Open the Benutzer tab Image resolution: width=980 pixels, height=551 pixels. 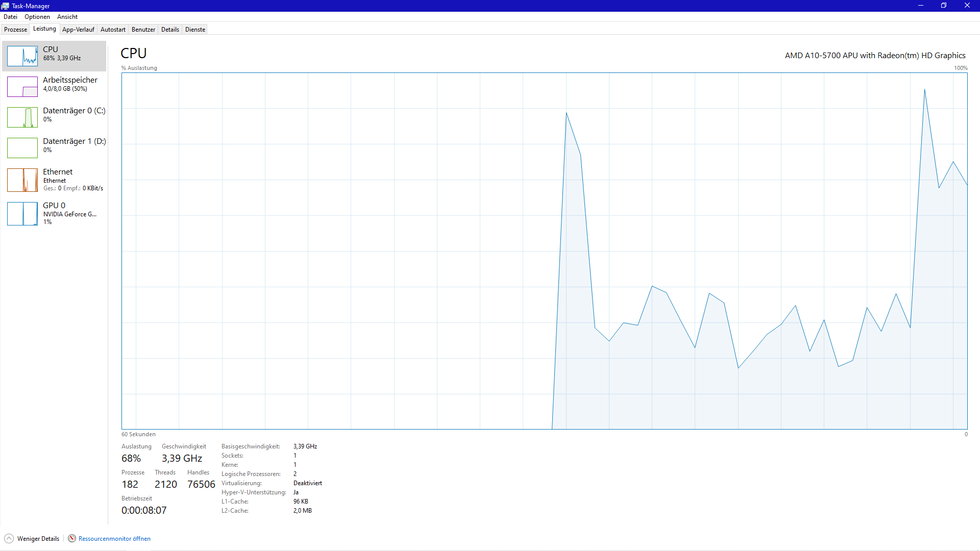point(143,30)
